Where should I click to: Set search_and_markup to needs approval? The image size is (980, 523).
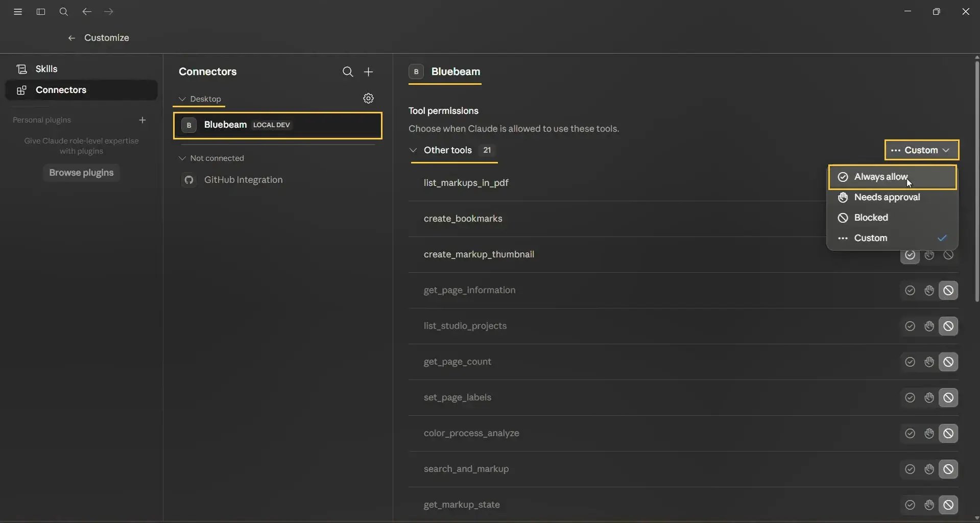click(x=929, y=469)
